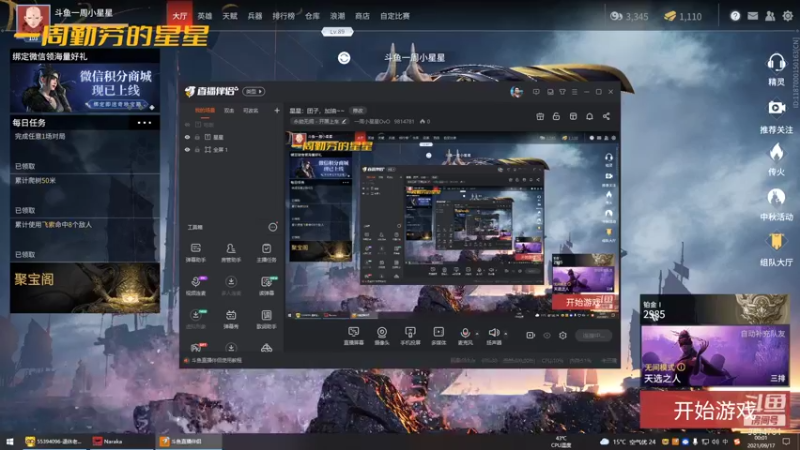The image size is (800, 450).
Task: Open 房管助手 tool
Action: pyautogui.click(x=231, y=252)
